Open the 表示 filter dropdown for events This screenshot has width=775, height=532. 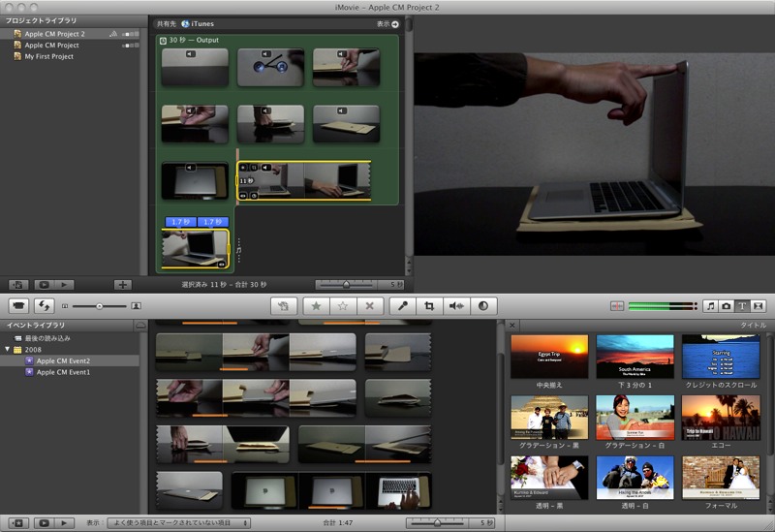(178, 522)
